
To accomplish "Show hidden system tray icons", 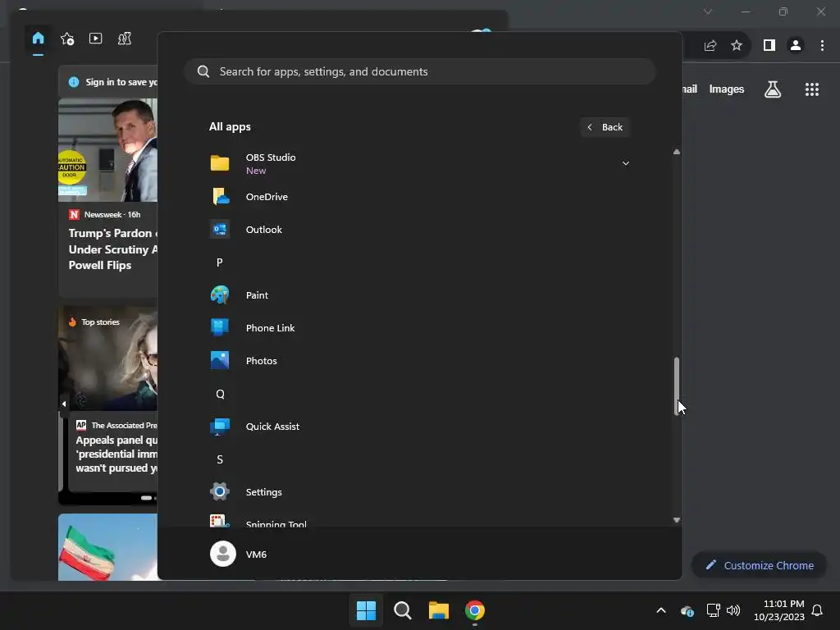I will [661, 610].
